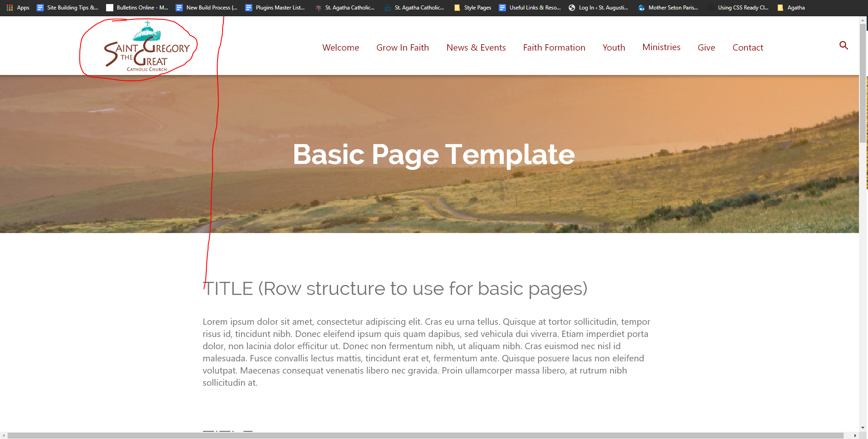Click the search magnifier icon
The height and width of the screenshot is (439, 868).
pyautogui.click(x=843, y=46)
